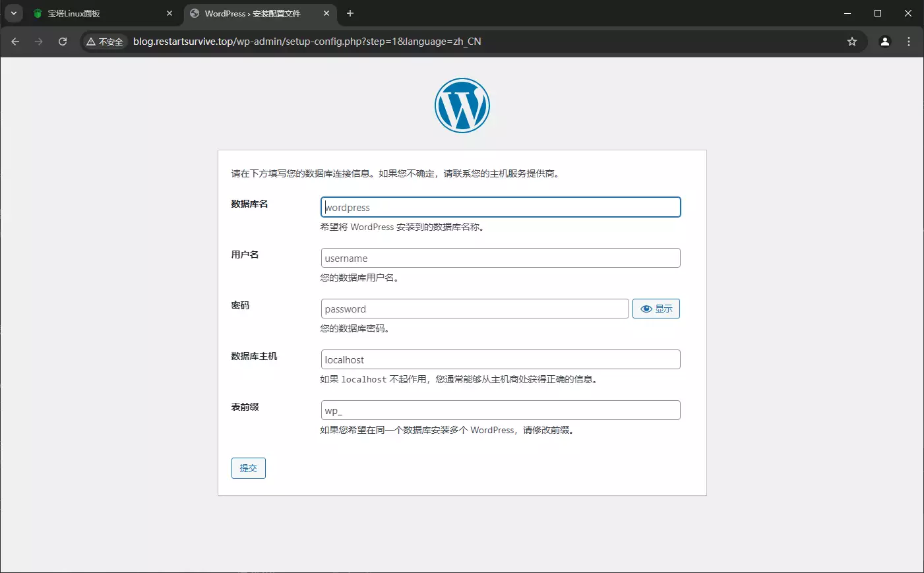Go back to the previous page
This screenshot has height=573, width=924.
click(x=15, y=42)
